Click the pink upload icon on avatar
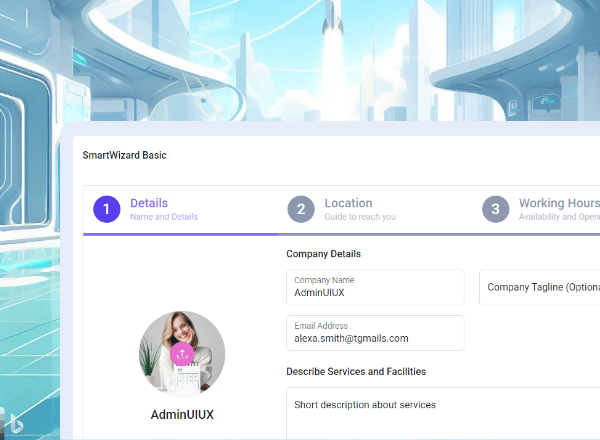 click(182, 354)
